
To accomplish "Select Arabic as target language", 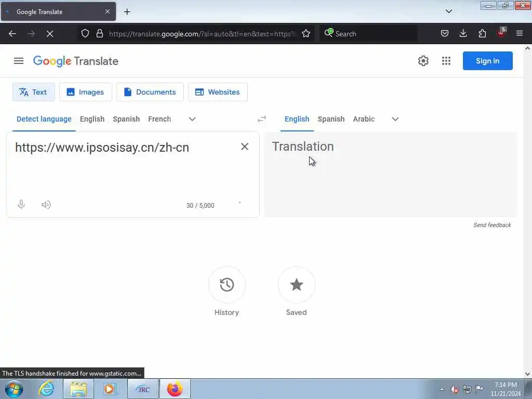I will (364, 119).
